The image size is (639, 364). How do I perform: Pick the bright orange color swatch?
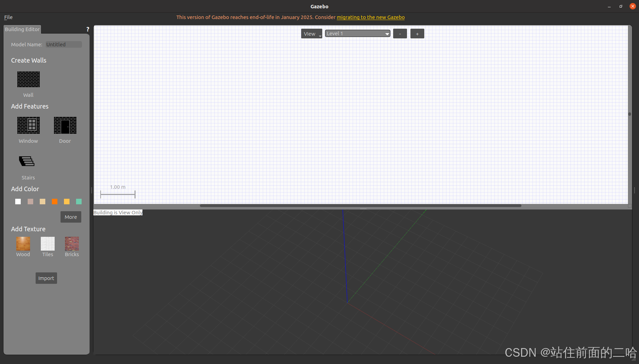[x=55, y=202]
